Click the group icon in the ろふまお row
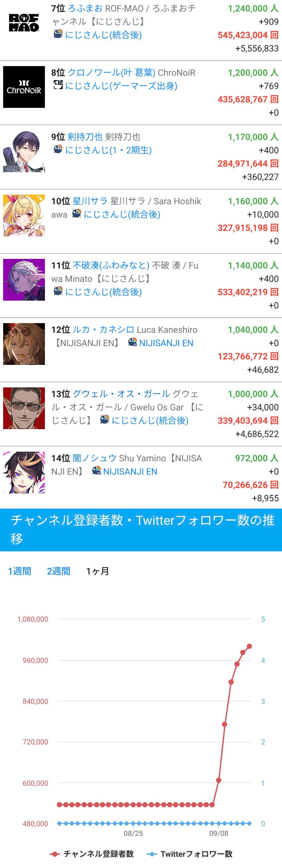 (58, 34)
